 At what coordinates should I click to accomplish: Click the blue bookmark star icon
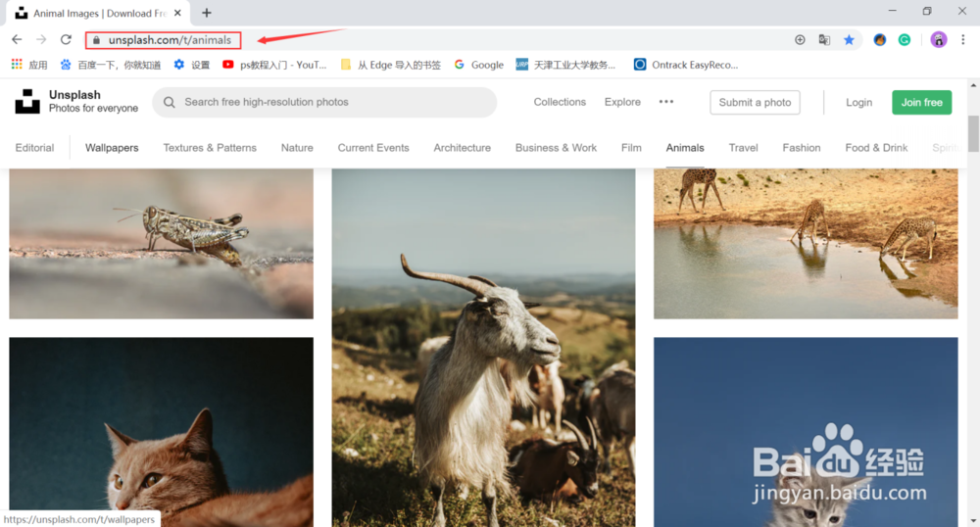click(x=849, y=40)
